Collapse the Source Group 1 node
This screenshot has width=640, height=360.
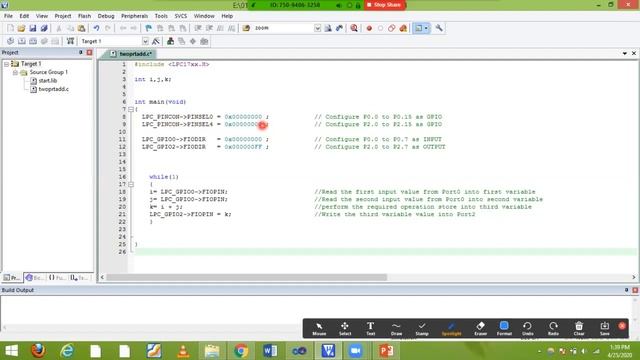pos(15,73)
